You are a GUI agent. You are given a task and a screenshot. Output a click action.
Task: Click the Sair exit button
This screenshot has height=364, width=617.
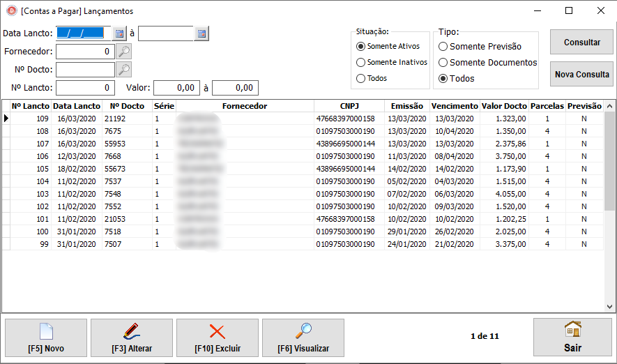tap(572, 338)
